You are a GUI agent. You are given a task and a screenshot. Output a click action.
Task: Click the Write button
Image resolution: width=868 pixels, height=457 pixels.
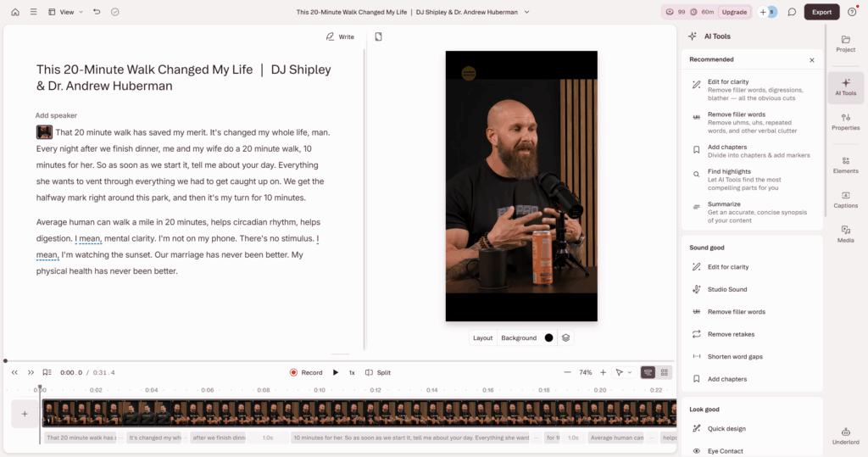tap(340, 36)
